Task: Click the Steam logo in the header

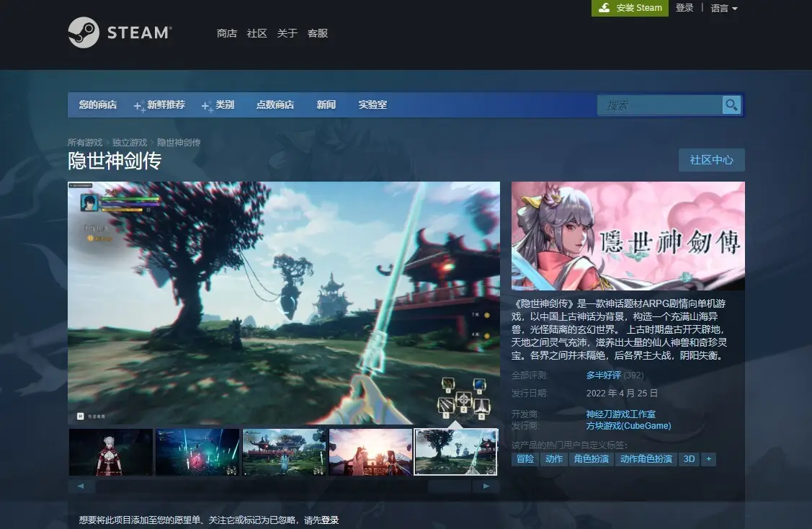Action: [120, 32]
